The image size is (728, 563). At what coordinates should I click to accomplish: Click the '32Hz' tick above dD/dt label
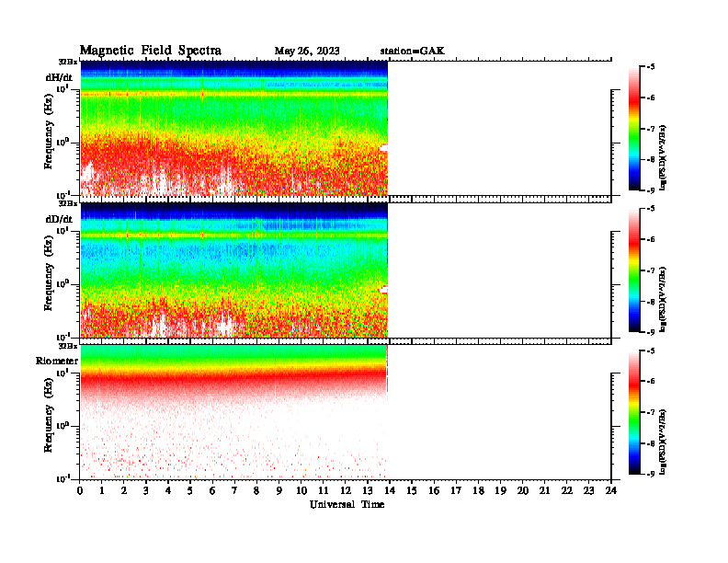[x=67, y=203]
